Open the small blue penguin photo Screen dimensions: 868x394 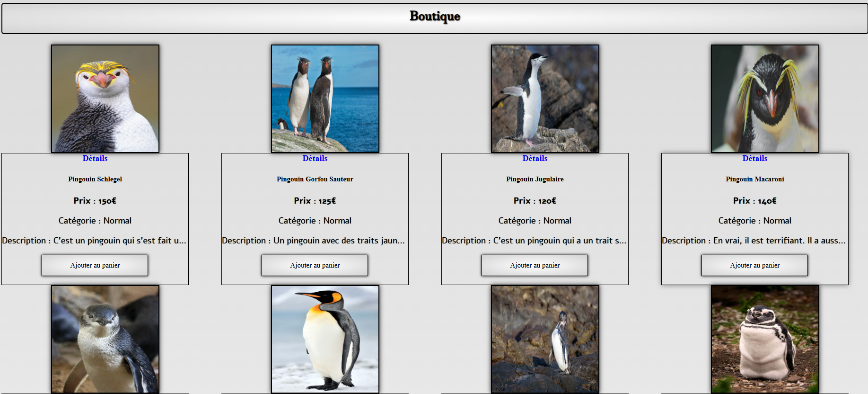coord(105,339)
